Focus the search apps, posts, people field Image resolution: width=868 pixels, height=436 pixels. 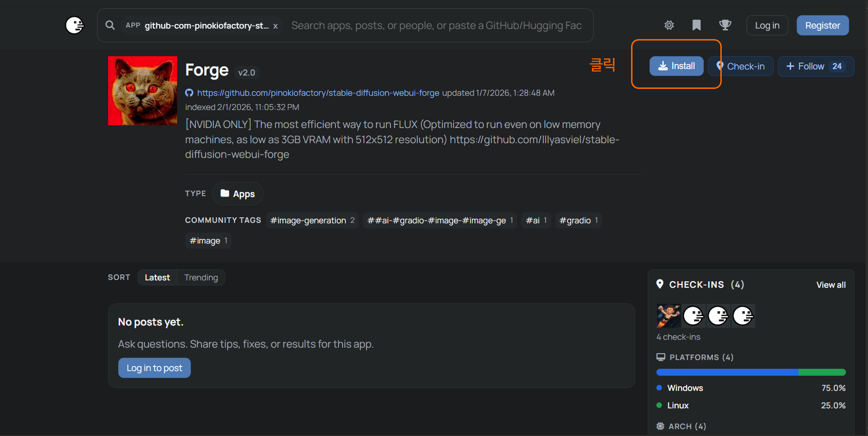click(x=437, y=25)
